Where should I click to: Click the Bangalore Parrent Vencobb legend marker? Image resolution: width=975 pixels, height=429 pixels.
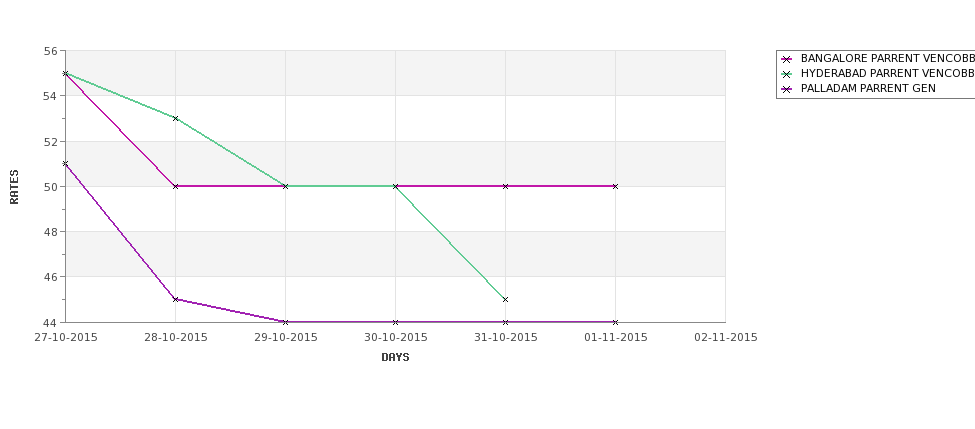(x=786, y=59)
